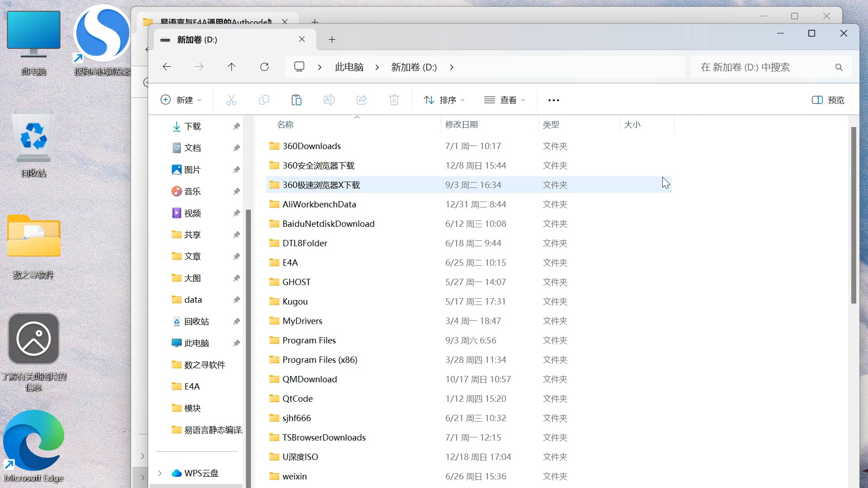The height and width of the screenshot is (488, 868).
Task: Unpin 大图 via its pin icon
Action: 236,278
